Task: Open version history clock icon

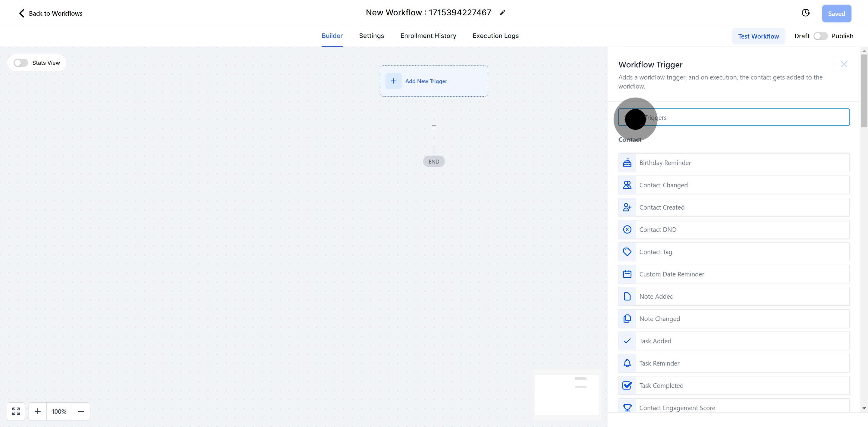Action: coord(805,13)
